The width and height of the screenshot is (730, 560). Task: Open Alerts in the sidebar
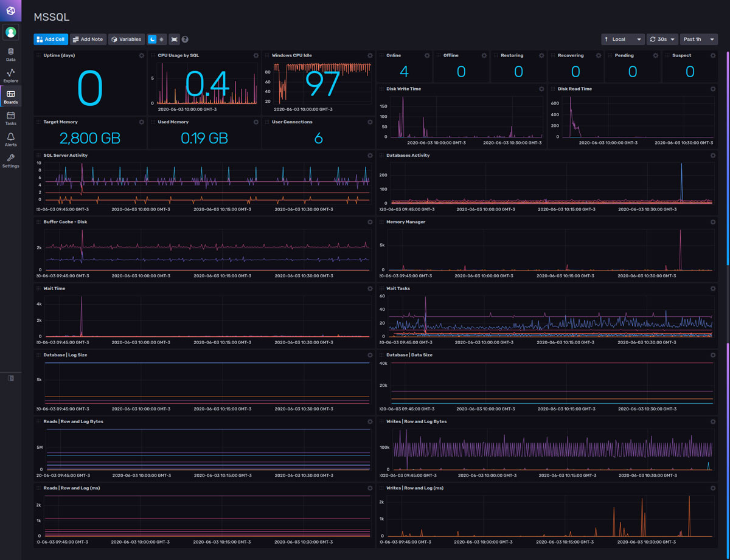10,140
